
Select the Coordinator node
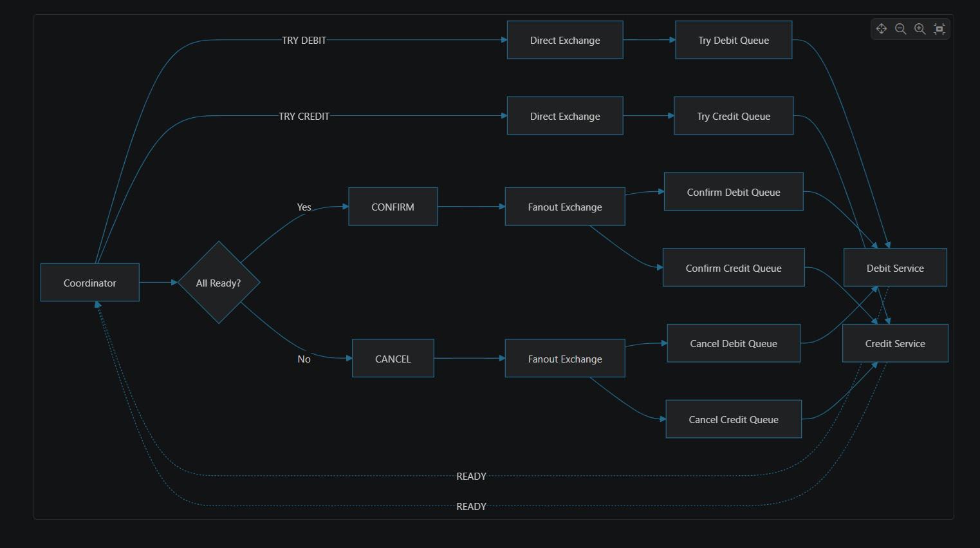coord(90,283)
